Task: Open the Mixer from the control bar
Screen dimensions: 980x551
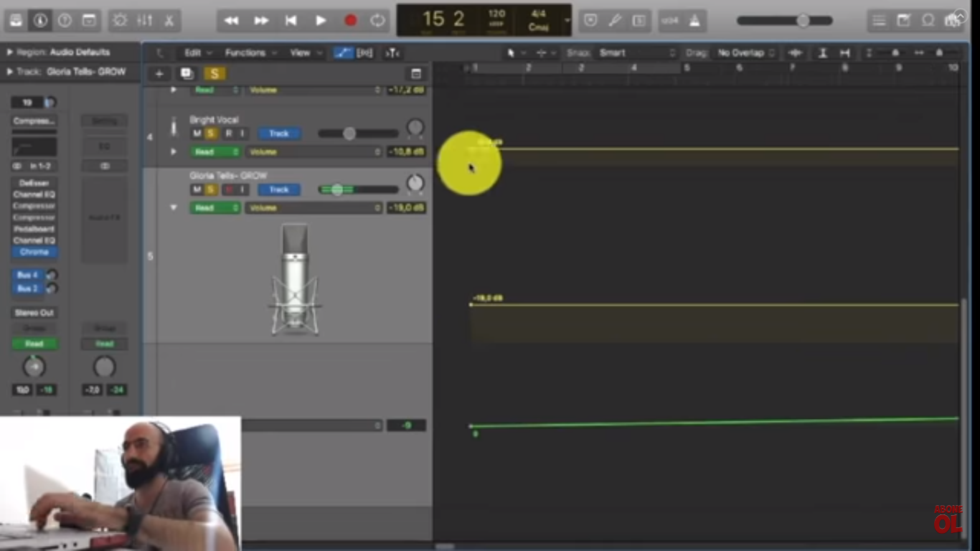Action: 145,21
